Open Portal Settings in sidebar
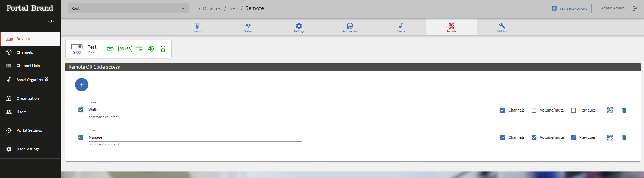Viewport: 644px width, 178px height. point(30,130)
